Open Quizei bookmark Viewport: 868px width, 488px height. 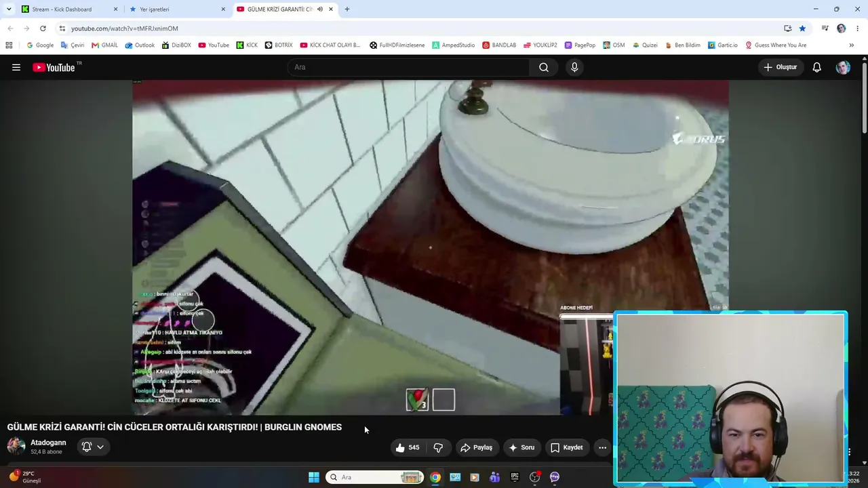coord(645,45)
